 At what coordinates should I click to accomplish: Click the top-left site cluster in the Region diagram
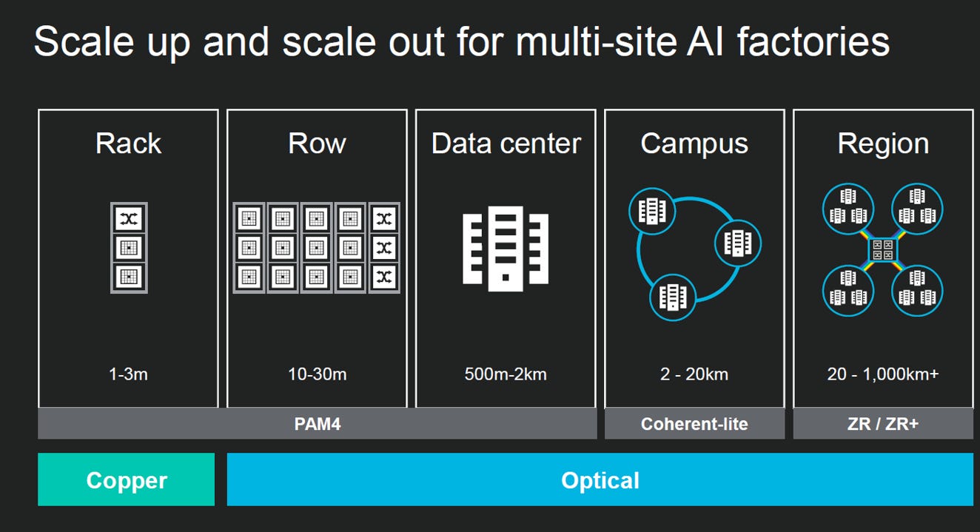[848, 208]
